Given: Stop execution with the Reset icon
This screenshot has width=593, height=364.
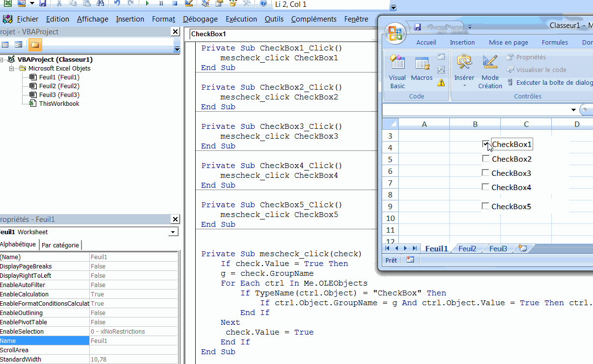Looking at the screenshot, I should [175, 3].
